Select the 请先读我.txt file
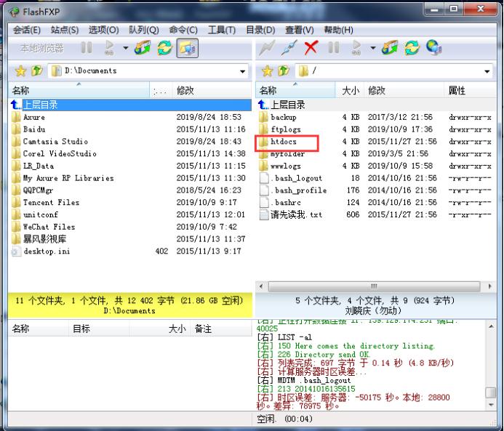 click(376, 214)
